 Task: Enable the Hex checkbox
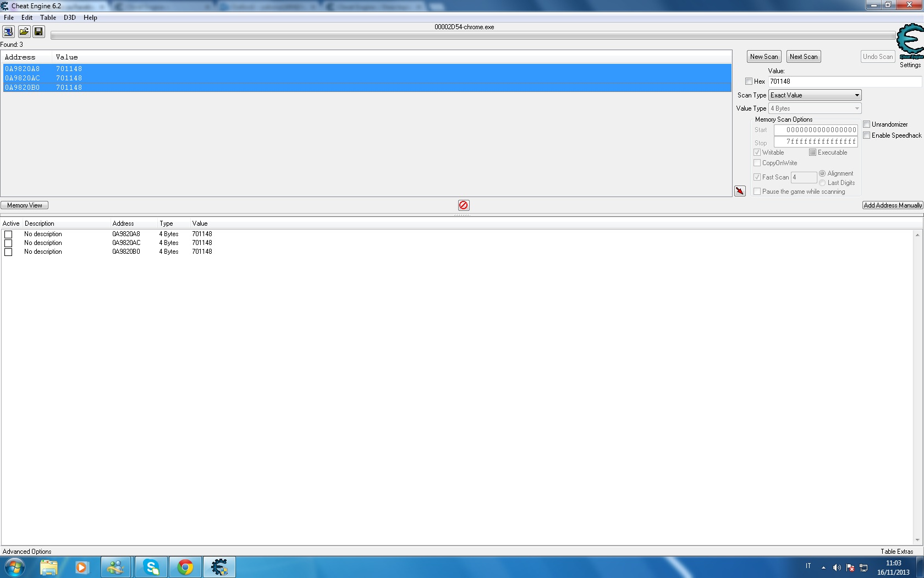[x=749, y=81]
